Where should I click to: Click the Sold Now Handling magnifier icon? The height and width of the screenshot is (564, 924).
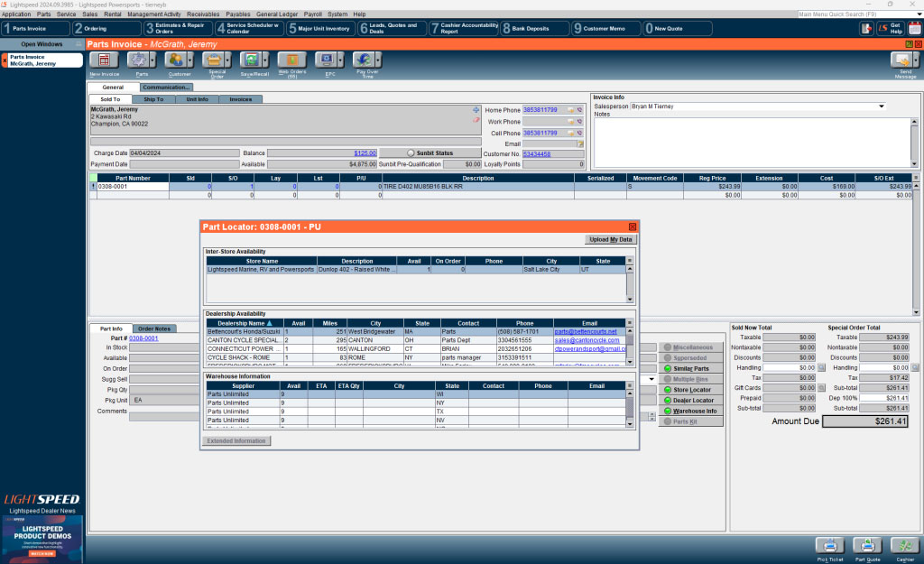pyautogui.click(x=821, y=368)
